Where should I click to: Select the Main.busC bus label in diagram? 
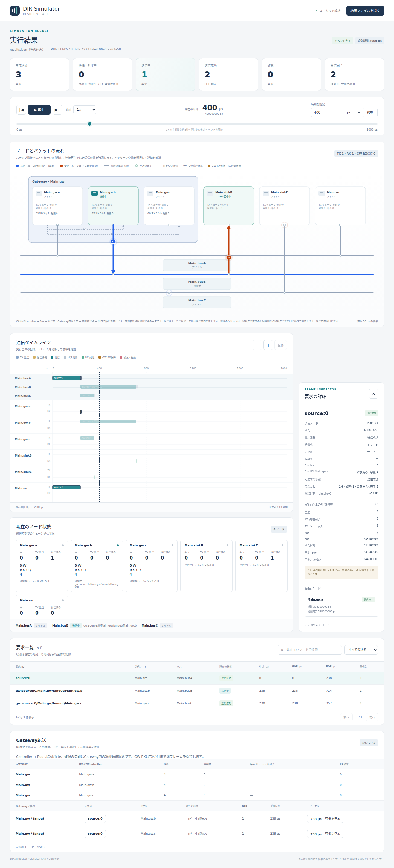197,302
